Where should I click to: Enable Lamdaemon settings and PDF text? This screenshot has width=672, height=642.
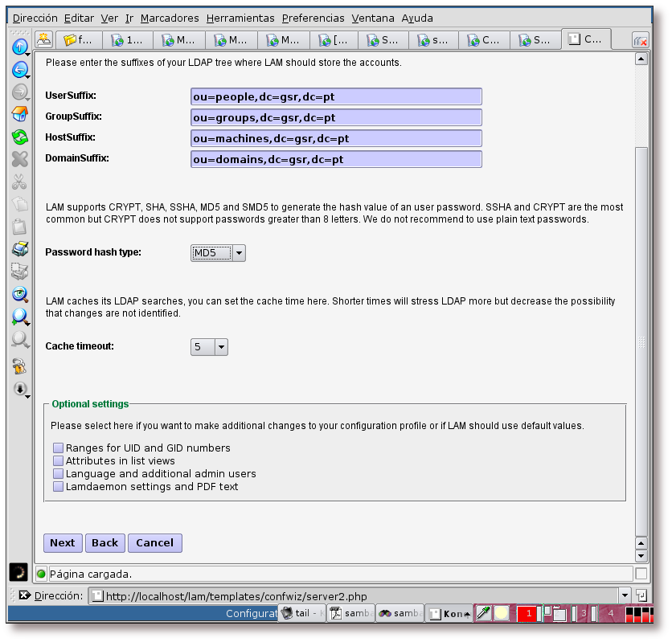click(58, 485)
